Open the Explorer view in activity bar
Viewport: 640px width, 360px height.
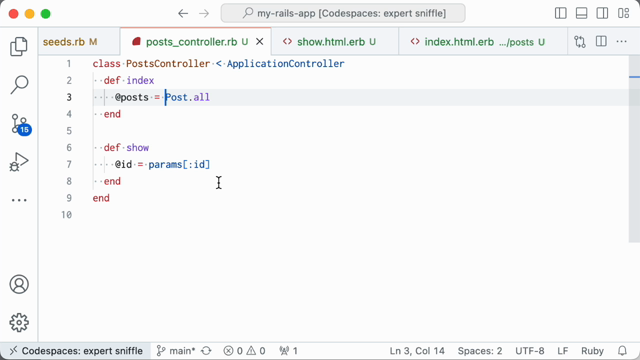(x=19, y=46)
